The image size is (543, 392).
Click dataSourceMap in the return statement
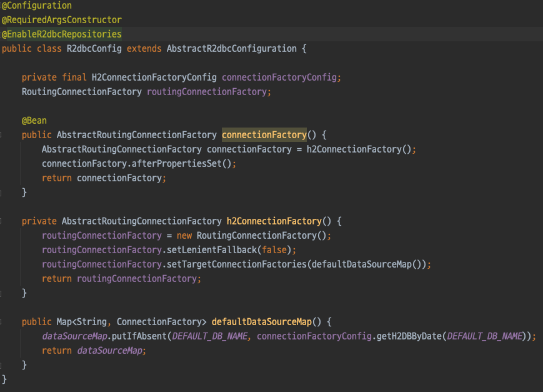tap(109, 351)
